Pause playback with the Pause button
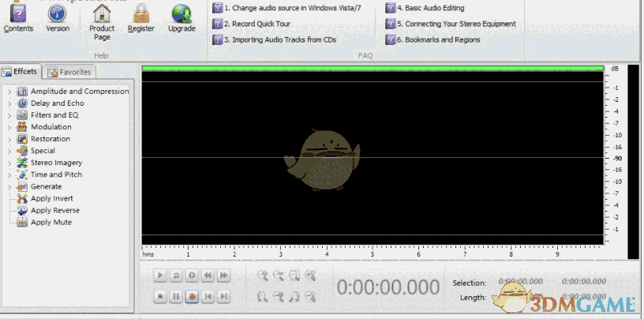 [x=176, y=296]
